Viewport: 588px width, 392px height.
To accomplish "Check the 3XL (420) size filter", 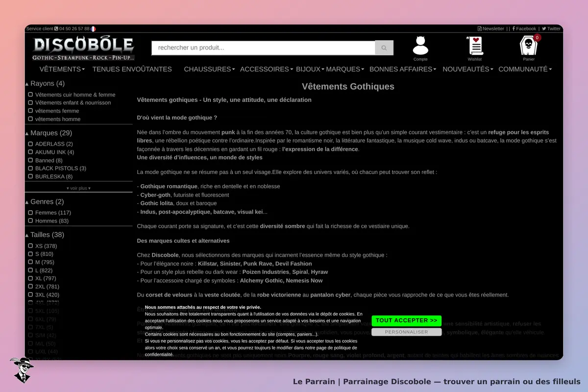I will [30, 295].
